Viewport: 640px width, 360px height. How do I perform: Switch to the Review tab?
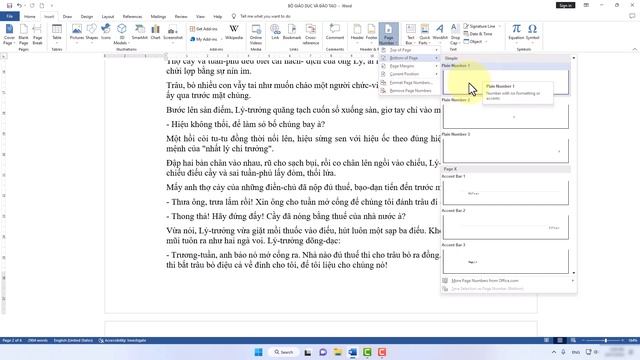(181, 16)
